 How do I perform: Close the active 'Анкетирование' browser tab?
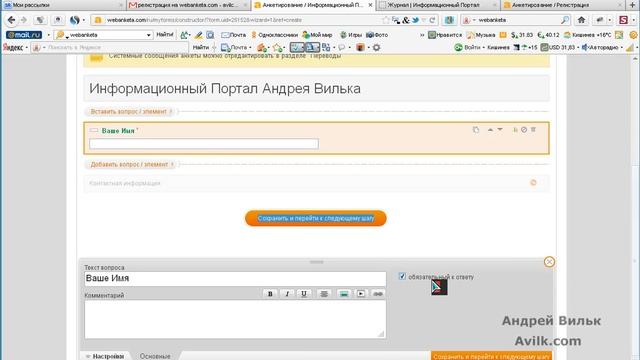click(370, 5)
